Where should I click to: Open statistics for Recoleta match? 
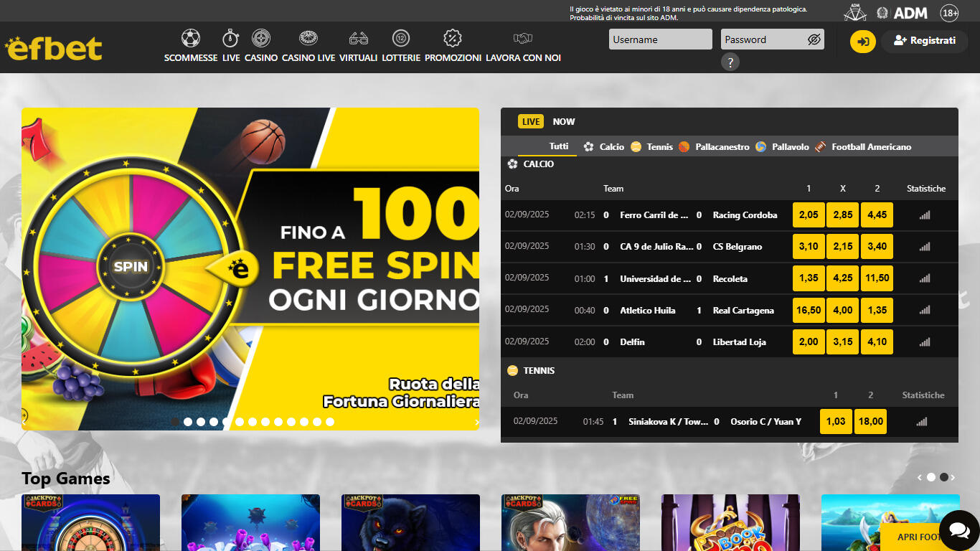[x=925, y=278]
